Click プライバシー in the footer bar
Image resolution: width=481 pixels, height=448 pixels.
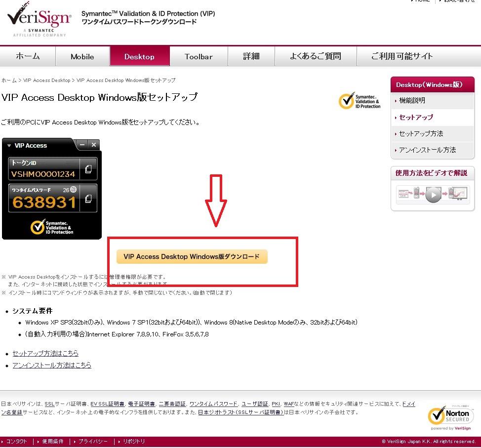click(x=93, y=441)
